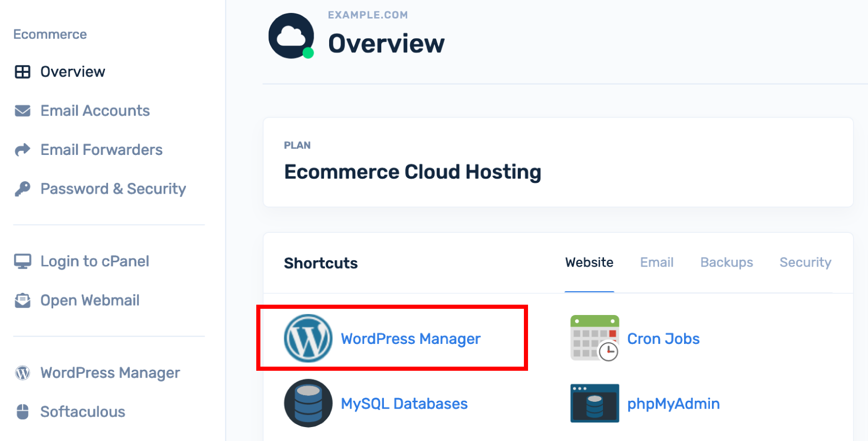Click the cloud hosting logo beside Overview heading
The image size is (868, 441).
tap(291, 36)
